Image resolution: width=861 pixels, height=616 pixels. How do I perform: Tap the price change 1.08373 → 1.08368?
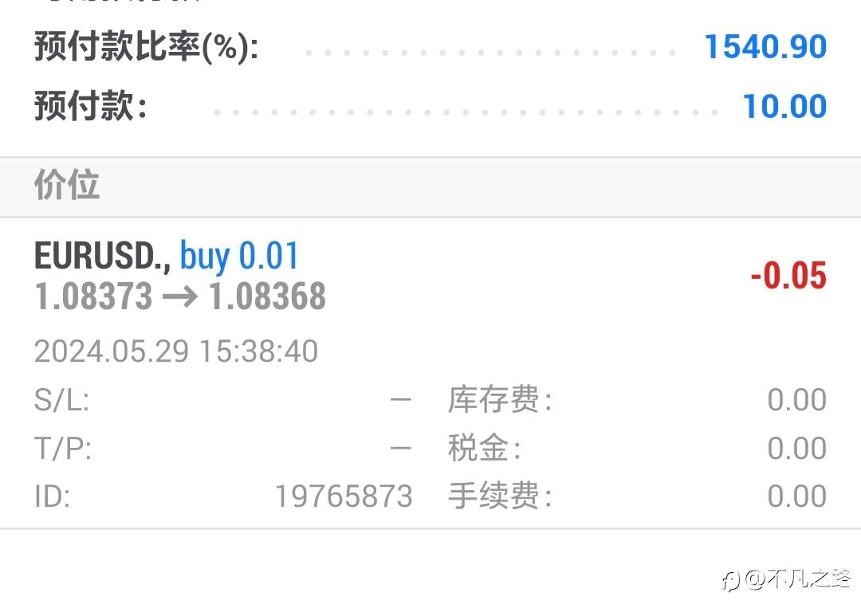(180, 296)
